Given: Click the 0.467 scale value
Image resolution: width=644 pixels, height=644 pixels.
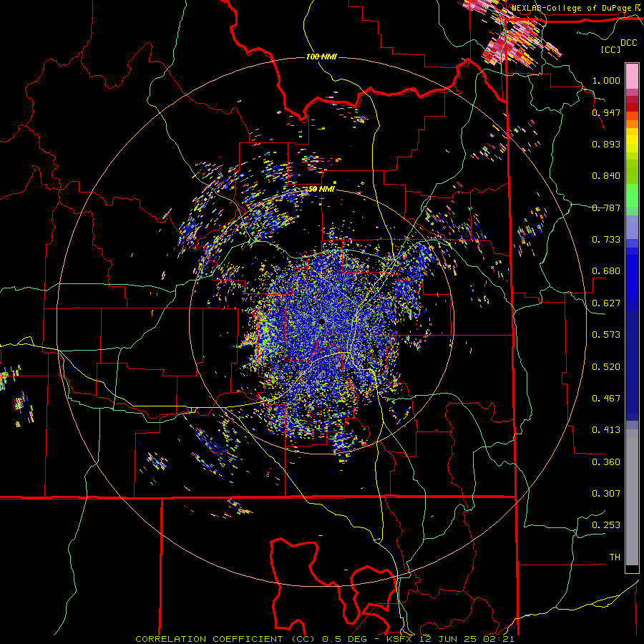Looking at the screenshot, I should point(606,399).
